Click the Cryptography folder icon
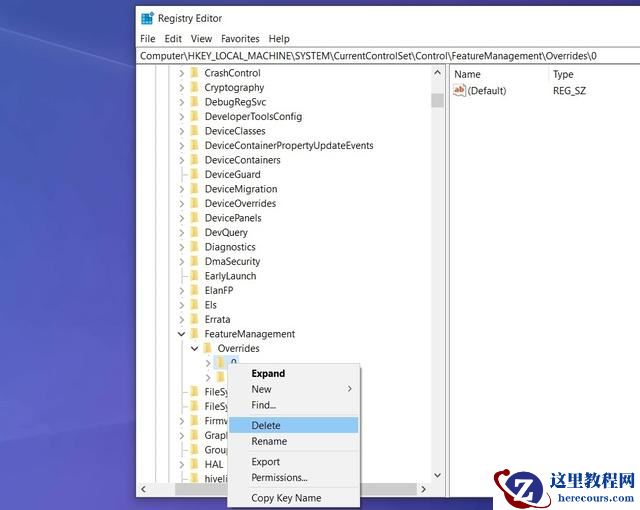 click(x=195, y=87)
